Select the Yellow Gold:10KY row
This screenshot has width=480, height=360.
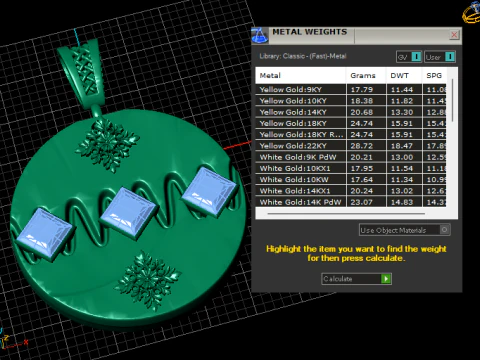[x=351, y=101]
